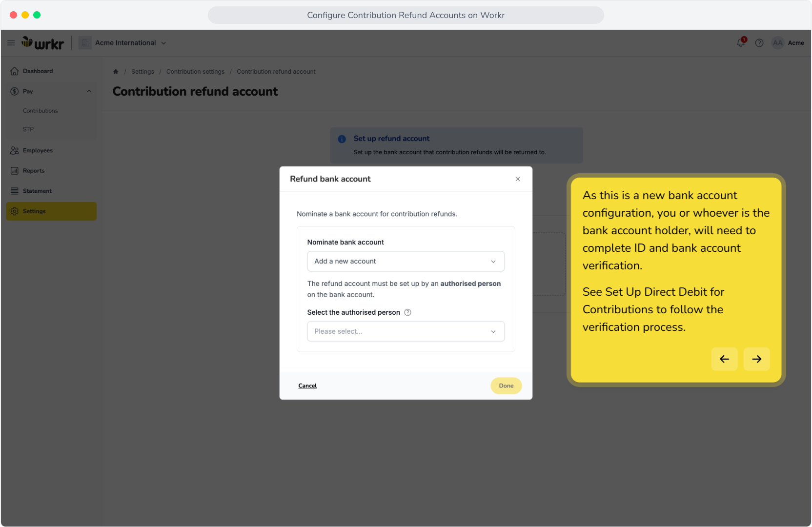812x527 pixels.
Task: Go back to previous tutorial step arrow
Action: [x=724, y=359]
